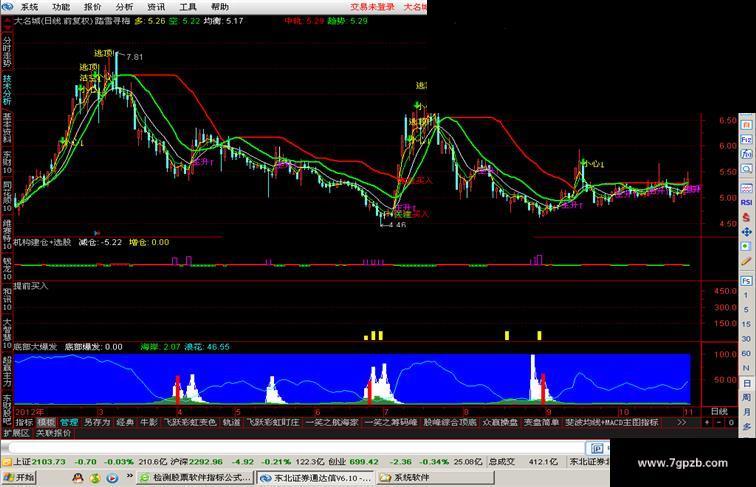This screenshot has height=487, width=756.
Task: Select the 经典 indicator tab
Action: [x=125, y=422]
